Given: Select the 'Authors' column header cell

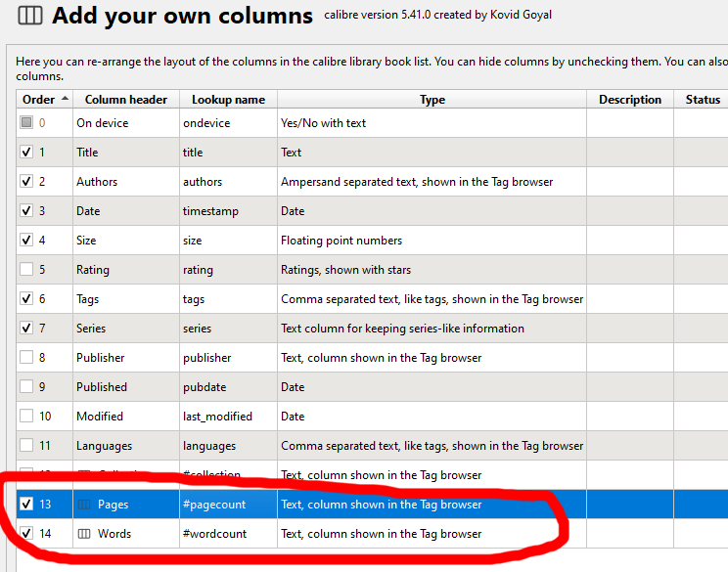Looking at the screenshot, I should click(x=126, y=182).
